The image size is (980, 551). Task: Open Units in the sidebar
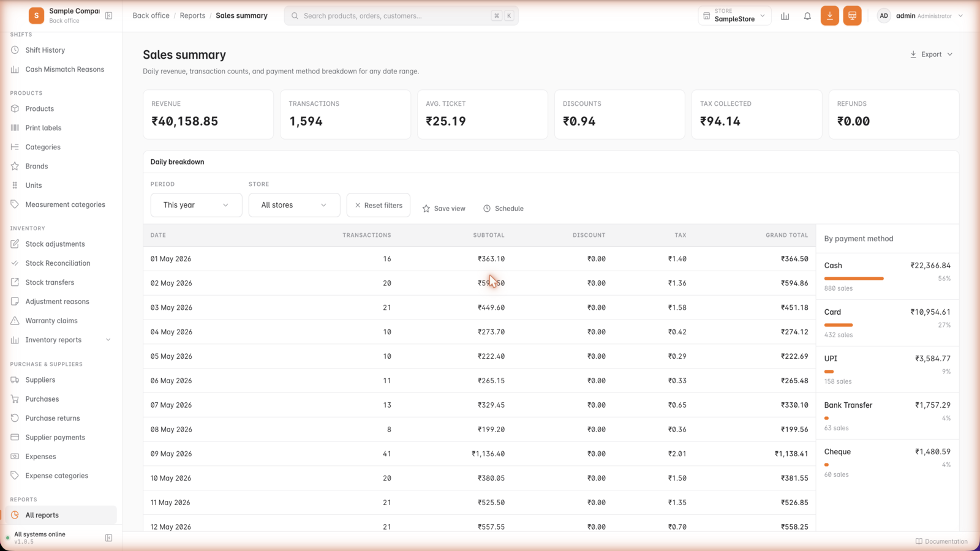(34, 186)
